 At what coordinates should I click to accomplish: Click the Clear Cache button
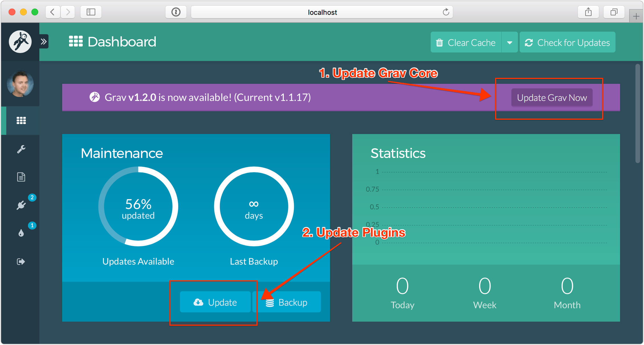tap(466, 42)
